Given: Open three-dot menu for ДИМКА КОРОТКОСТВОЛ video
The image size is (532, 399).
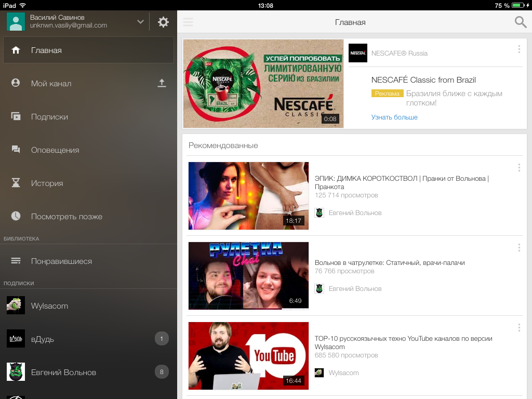Looking at the screenshot, I should [x=519, y=167].
